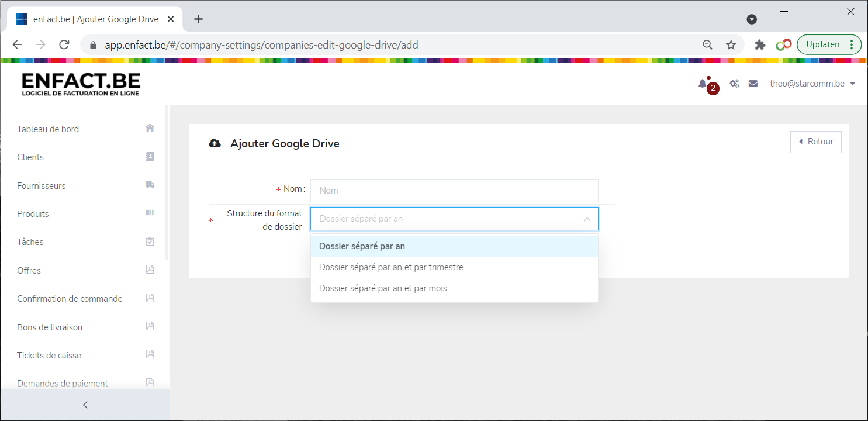Click the sidebar vertical scrollbar

(167, 182)
